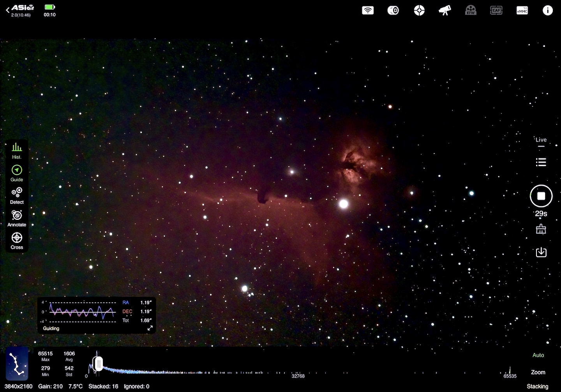The width and height of the screenshot is (561, 392).
Task: Toggle the Cross crosshair overlay
Action: point(17,241)
